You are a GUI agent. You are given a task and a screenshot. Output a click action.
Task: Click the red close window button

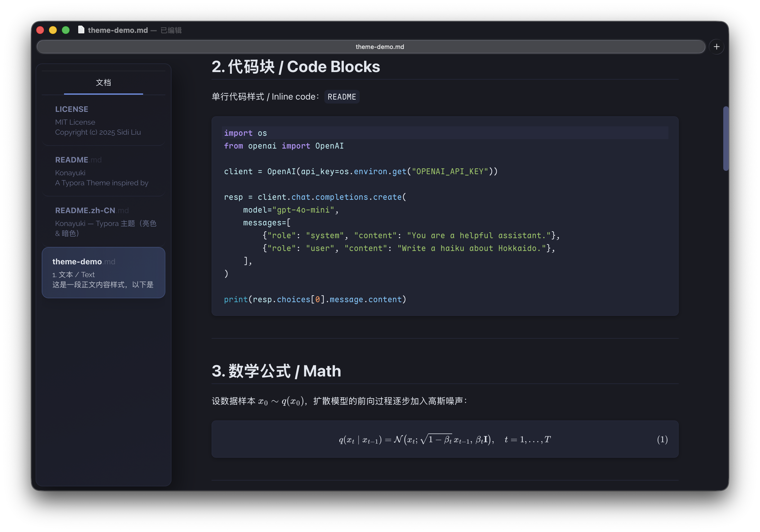tap(40, 30)
